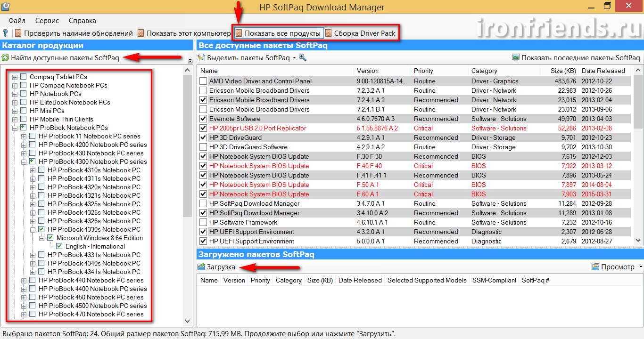
Task: Collapse the HP ProBook 4300 Notebook PC series
Action: click(24, 161)
